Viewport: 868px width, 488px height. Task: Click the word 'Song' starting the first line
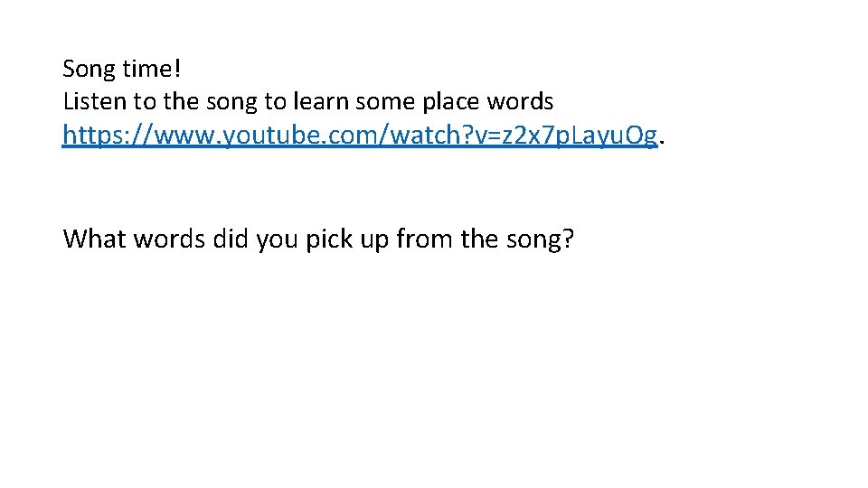tap(85, 68)
